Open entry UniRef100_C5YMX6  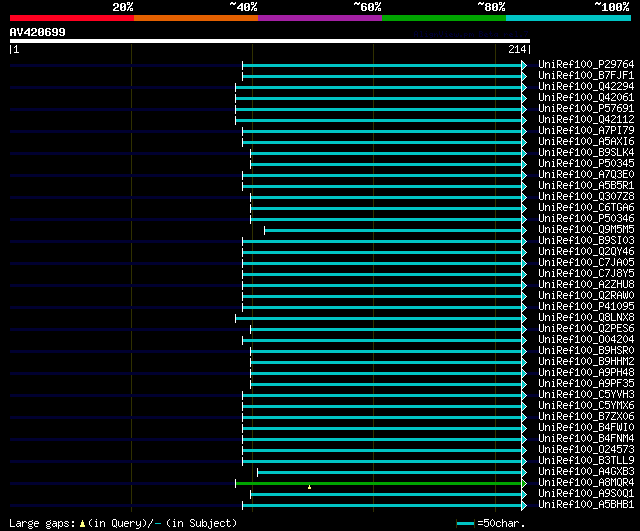click(586, 406)
